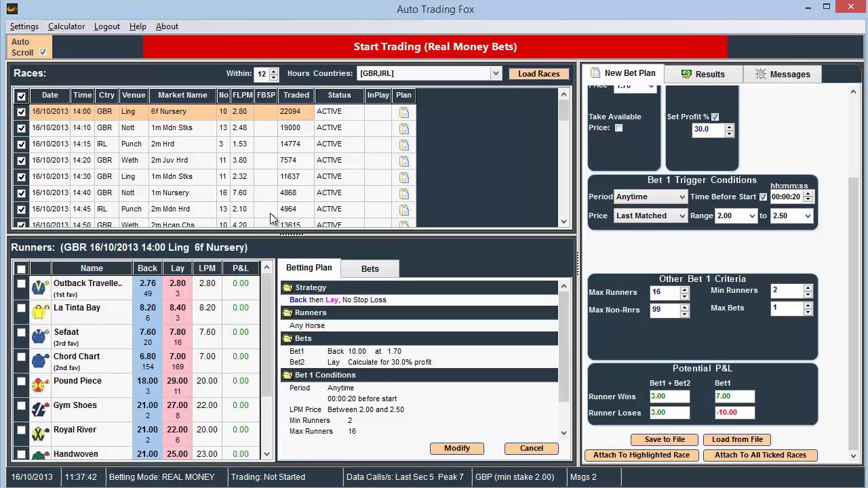Open the Calculator menu

coord(66,26)
